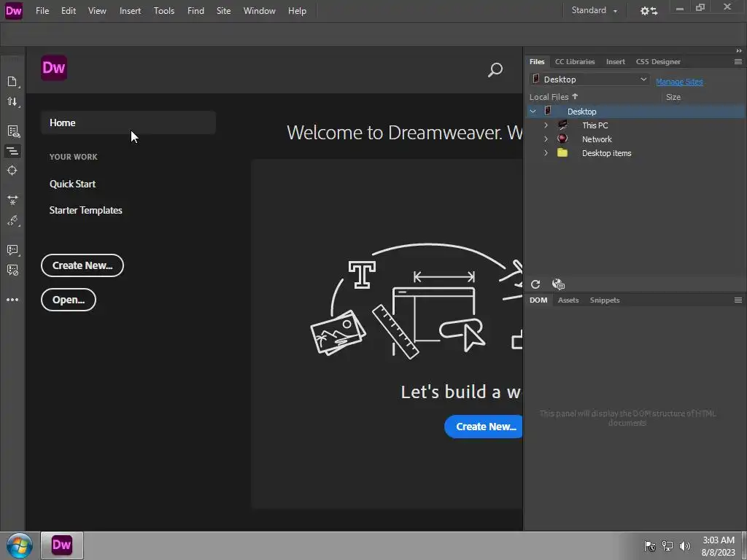Open the Help menu
This screenshot has height=560, width=747.
point(298,10)
